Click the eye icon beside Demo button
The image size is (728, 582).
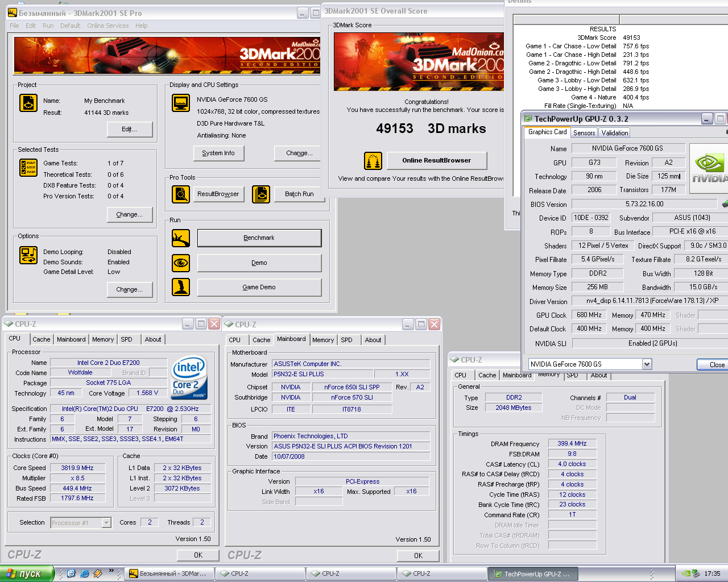tap(181, 263)
